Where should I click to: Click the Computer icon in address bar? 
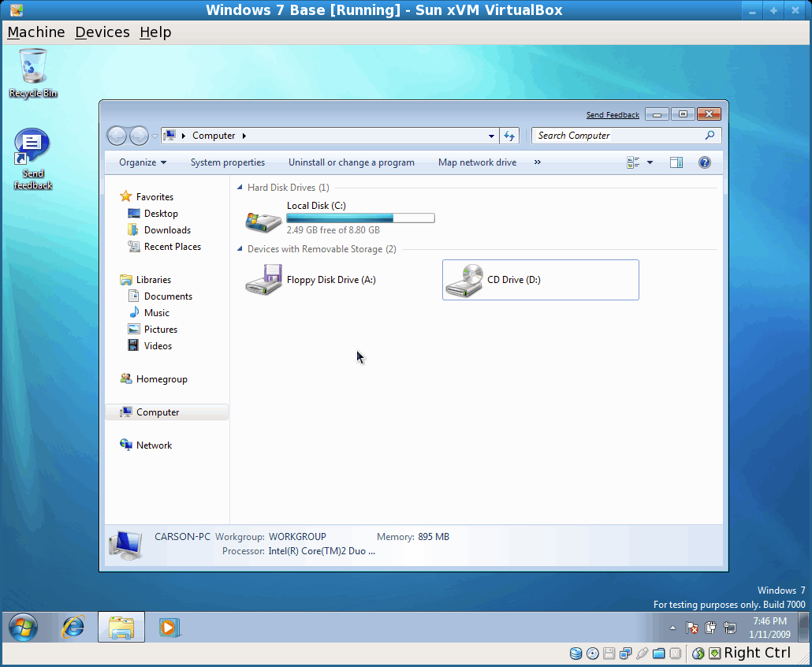coord(169,136)
